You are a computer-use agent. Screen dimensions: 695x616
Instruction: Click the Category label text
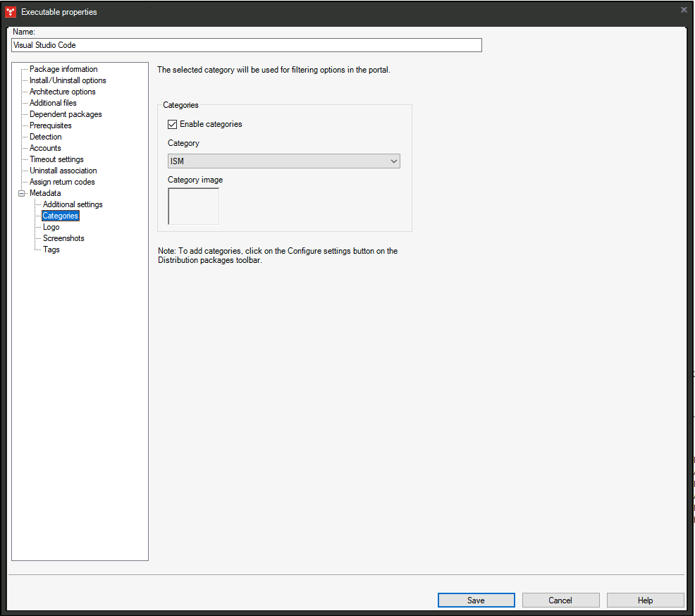pos(183,143)
